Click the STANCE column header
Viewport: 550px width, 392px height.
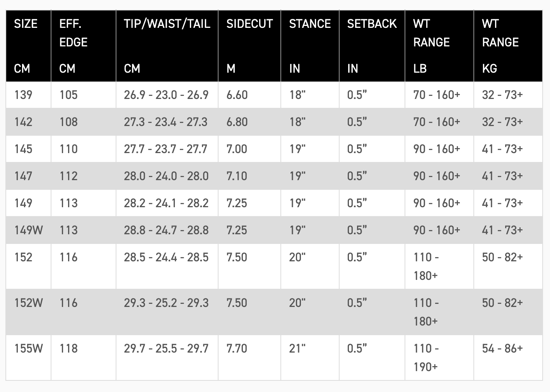(310, 46)
